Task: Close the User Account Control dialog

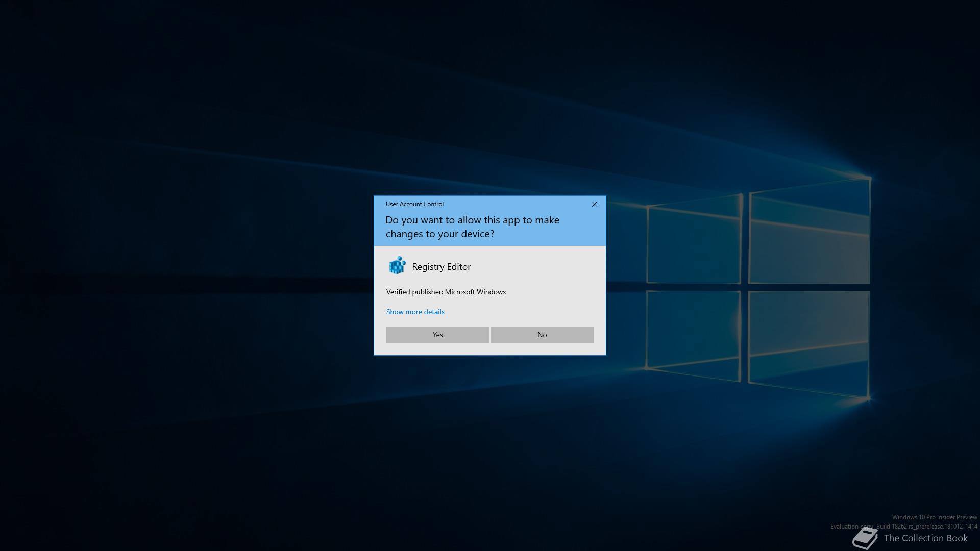Action: (594, 204)
